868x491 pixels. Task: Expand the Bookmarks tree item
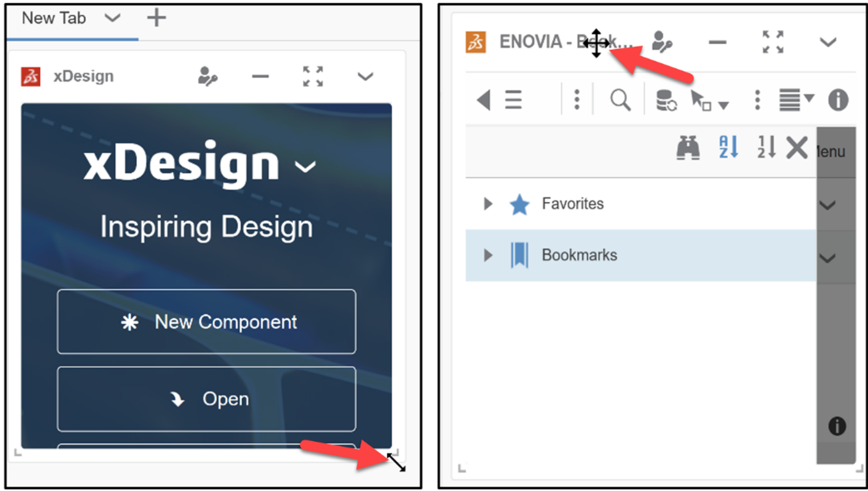[x=488, y=255]
